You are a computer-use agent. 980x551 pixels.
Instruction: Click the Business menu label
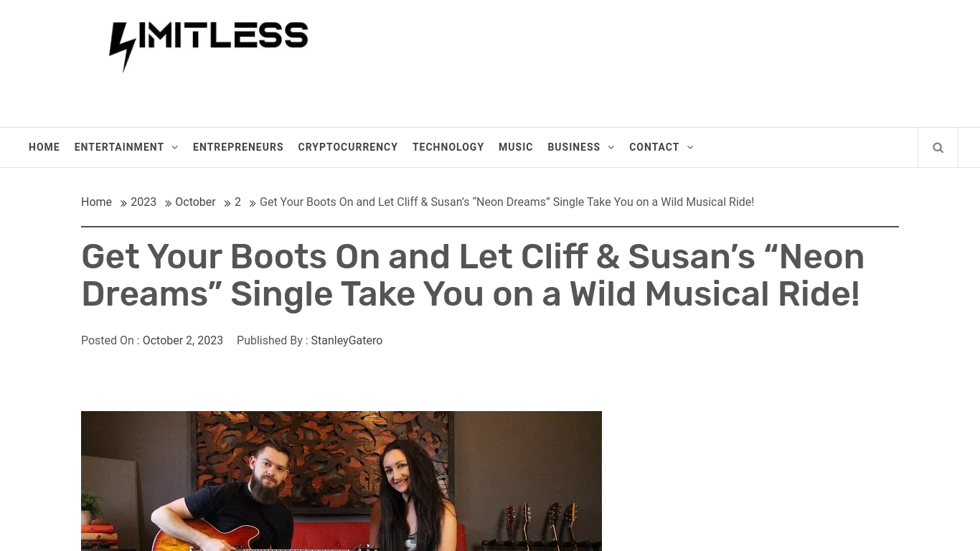[574, 147]
